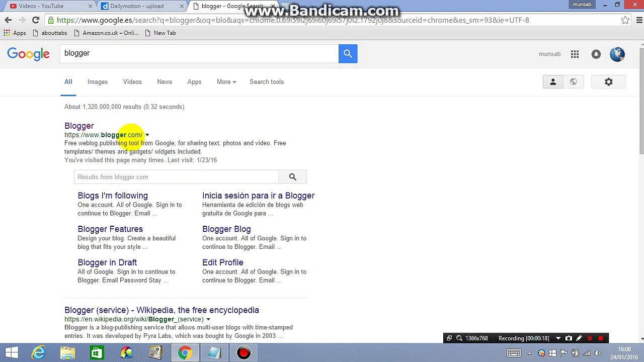The image size is (644, 362).
Task: Open the Wikipedia result options arrow
Action: pos(208,319)
